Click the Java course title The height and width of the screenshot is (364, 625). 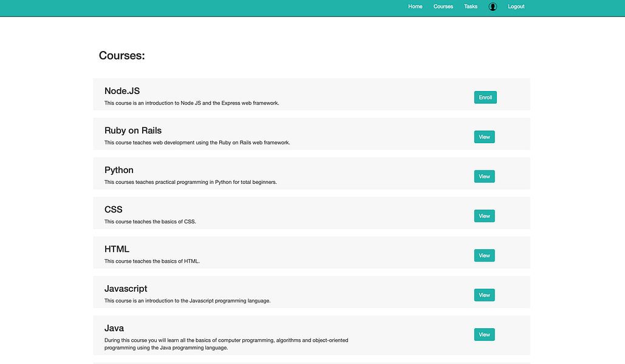(x=114, y=328)
